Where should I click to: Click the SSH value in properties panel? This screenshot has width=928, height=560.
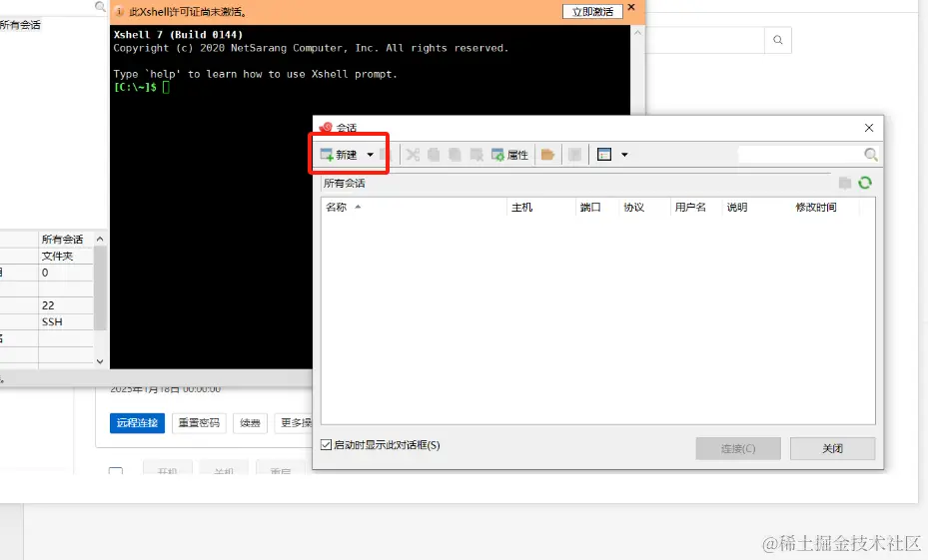click(x=52, y=321)
